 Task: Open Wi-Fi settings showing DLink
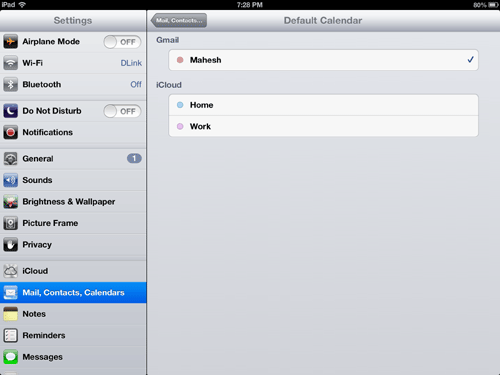point(73,63)
